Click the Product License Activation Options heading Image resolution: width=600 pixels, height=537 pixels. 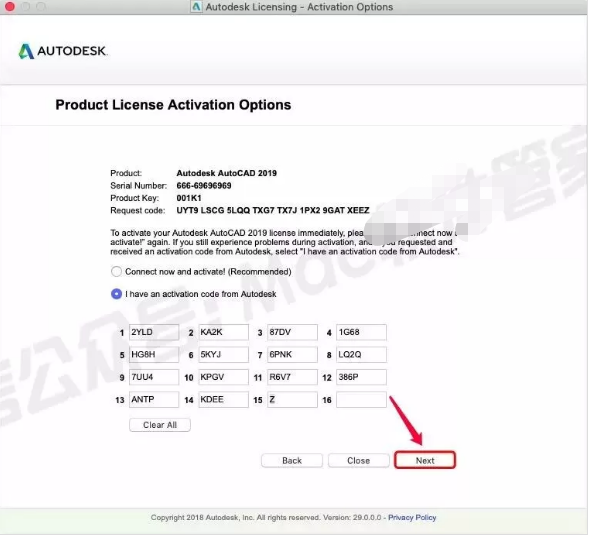click(x=173, y=105)
